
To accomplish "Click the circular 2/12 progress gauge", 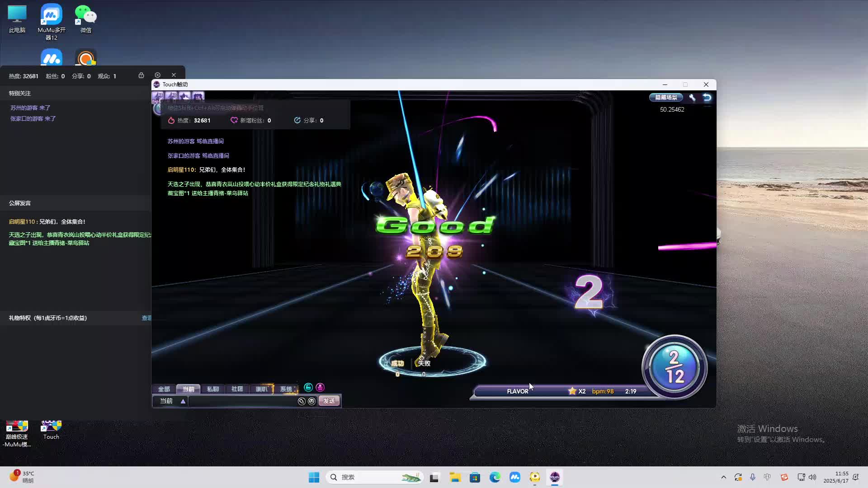I will pyautogui.click(x=674, y=367).
